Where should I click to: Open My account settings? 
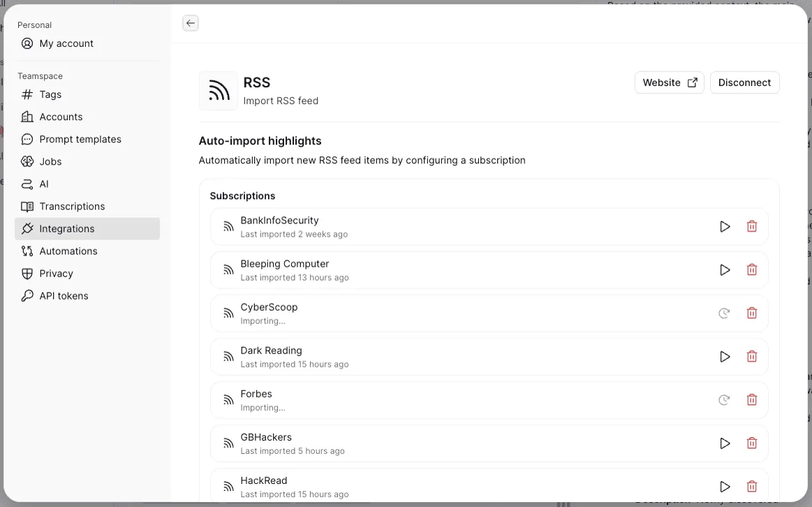click(87, 43)
